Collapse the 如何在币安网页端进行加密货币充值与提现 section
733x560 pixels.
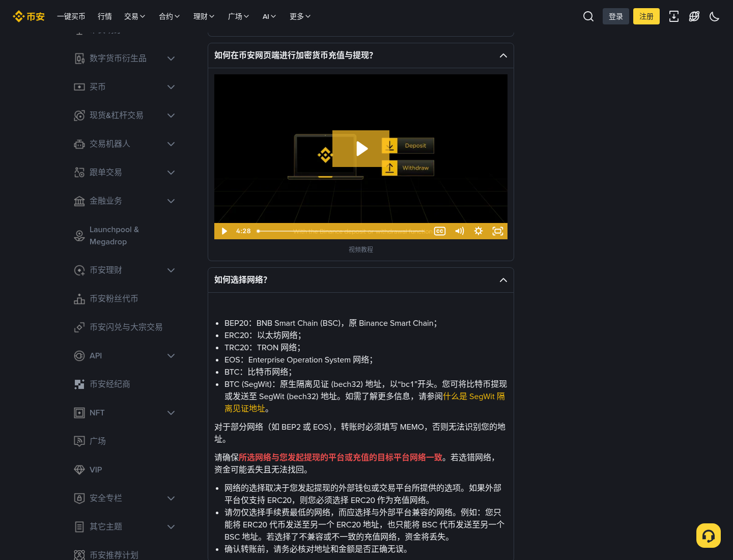point(503,55)
